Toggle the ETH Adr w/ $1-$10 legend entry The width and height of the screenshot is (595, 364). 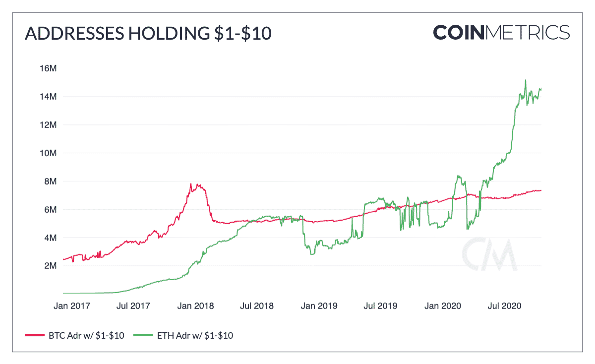pyautogui.click(x=194, y=336)
